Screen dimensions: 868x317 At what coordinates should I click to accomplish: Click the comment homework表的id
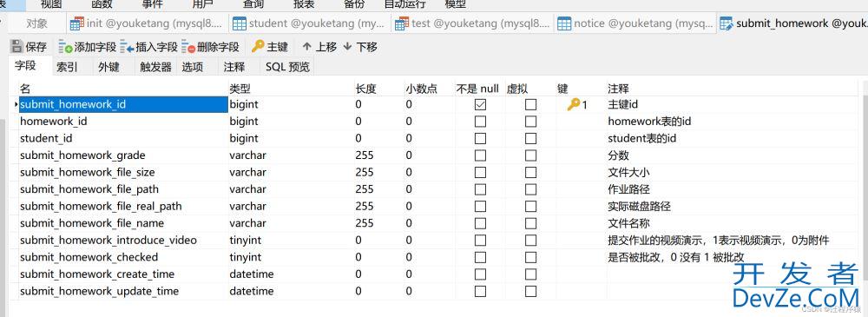coord(649,122)
